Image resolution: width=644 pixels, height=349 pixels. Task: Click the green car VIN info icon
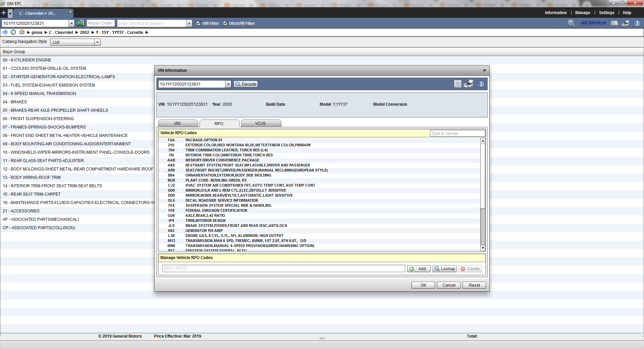click(80, 23)
